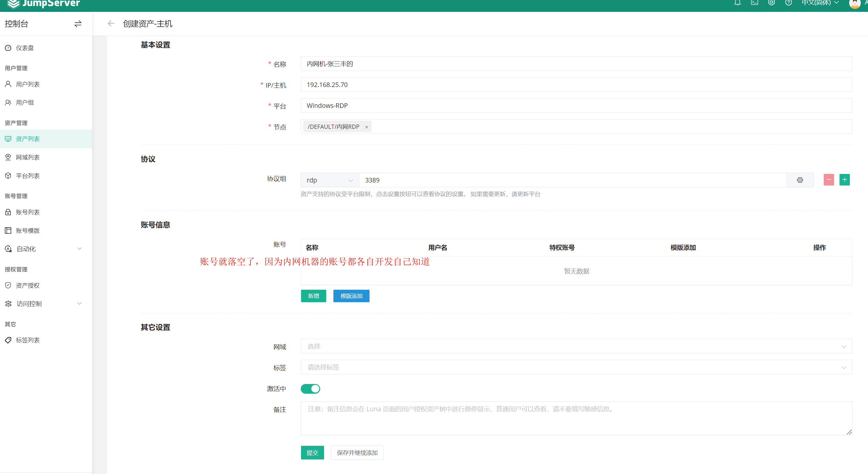Collapse sidebar using the switch arrows icon

click(78, 24)
